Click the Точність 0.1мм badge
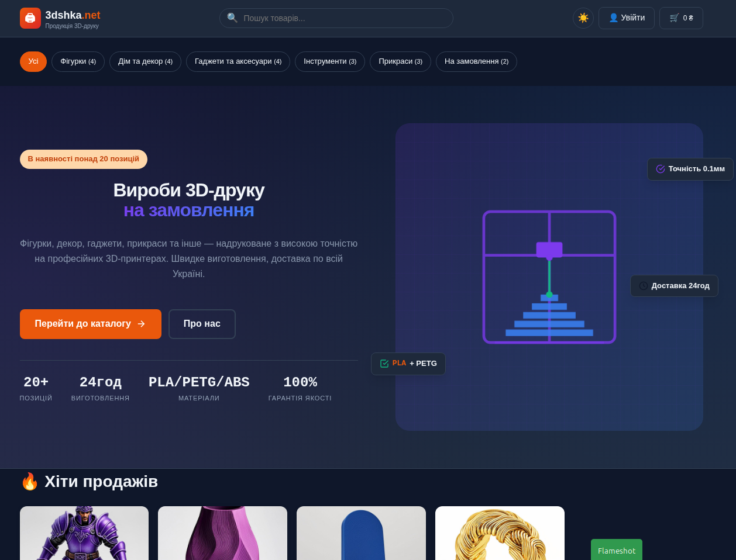 (690, 169)
